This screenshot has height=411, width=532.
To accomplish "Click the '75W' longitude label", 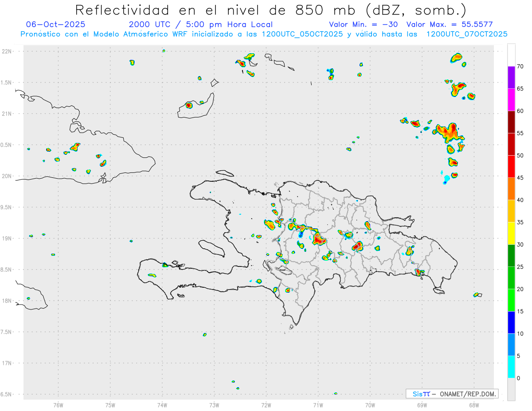I will [110, 405].
